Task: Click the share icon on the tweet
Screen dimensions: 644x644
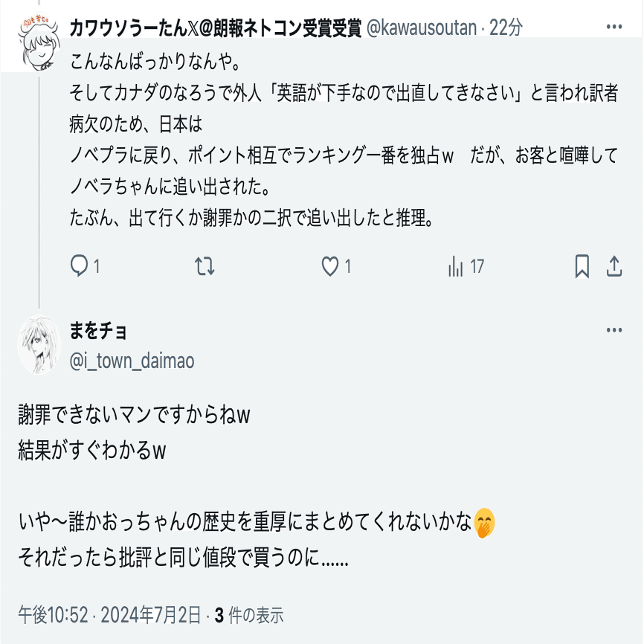Action: click(615, 266)
